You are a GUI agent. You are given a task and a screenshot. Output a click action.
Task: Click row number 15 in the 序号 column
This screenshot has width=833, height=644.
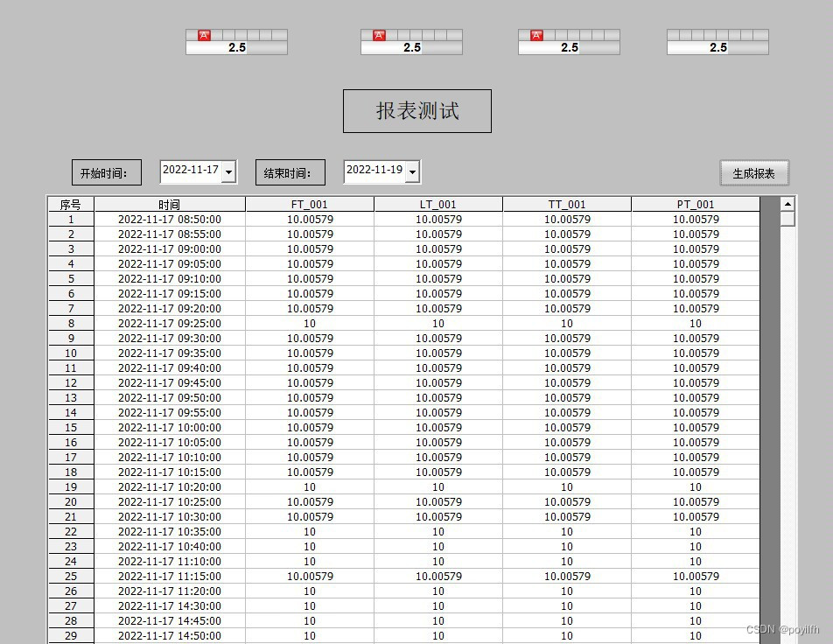[x=71, y=427]
